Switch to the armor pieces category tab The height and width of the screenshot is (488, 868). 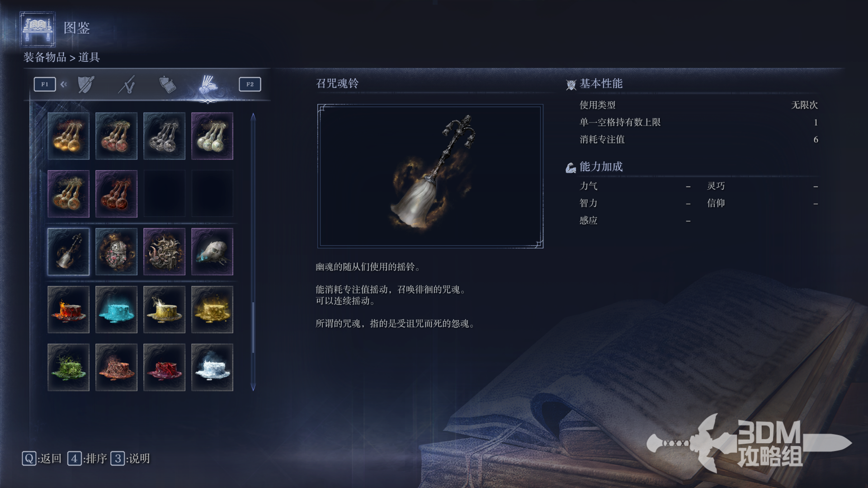[x=167, y=84]
